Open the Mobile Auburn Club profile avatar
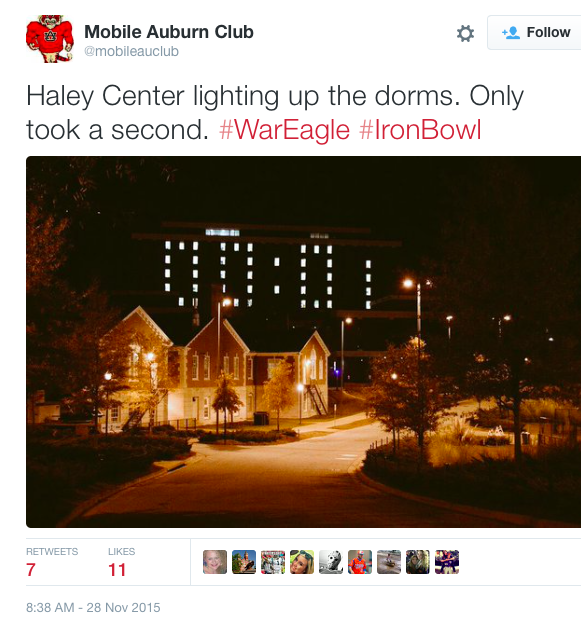The image size is (581, 621). tap(50, 39)
